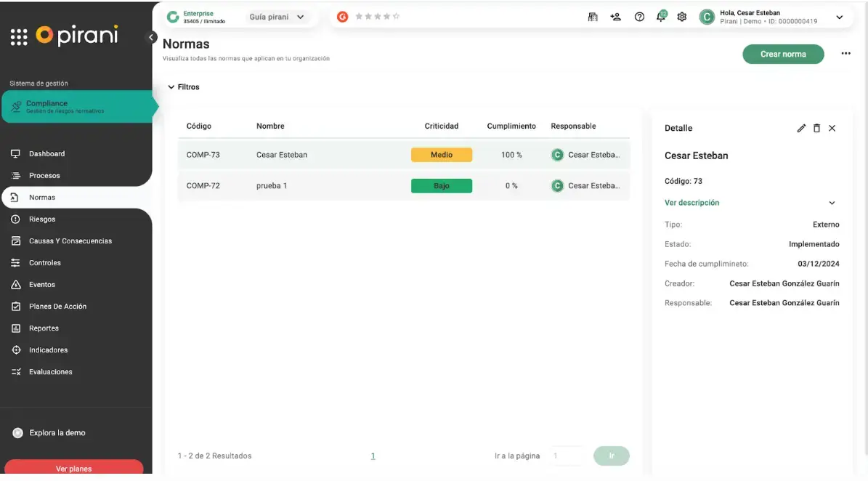Viewport: 868px width, 481px height.
Task: Close the Detalle panel
Action: pos(832,128)
